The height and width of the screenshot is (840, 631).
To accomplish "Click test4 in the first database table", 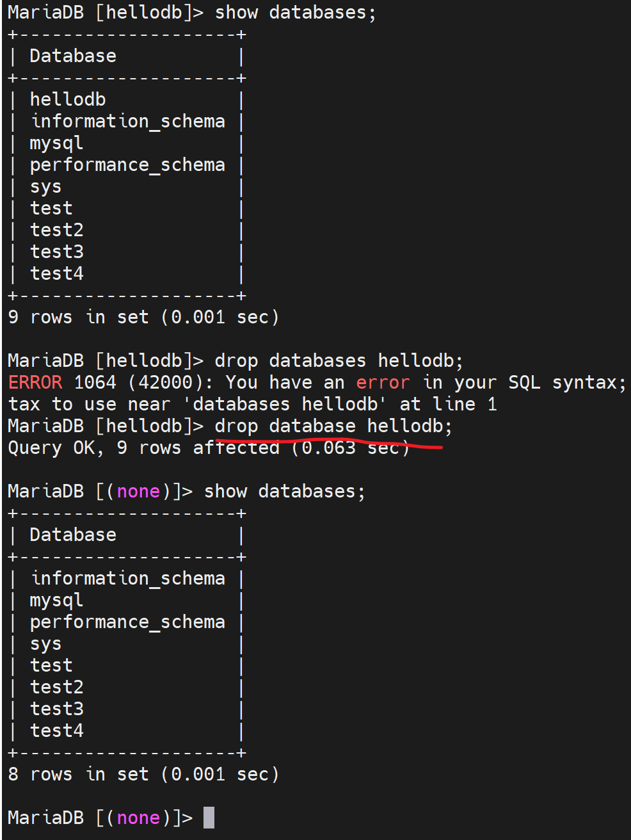I will tap(57, 273).
